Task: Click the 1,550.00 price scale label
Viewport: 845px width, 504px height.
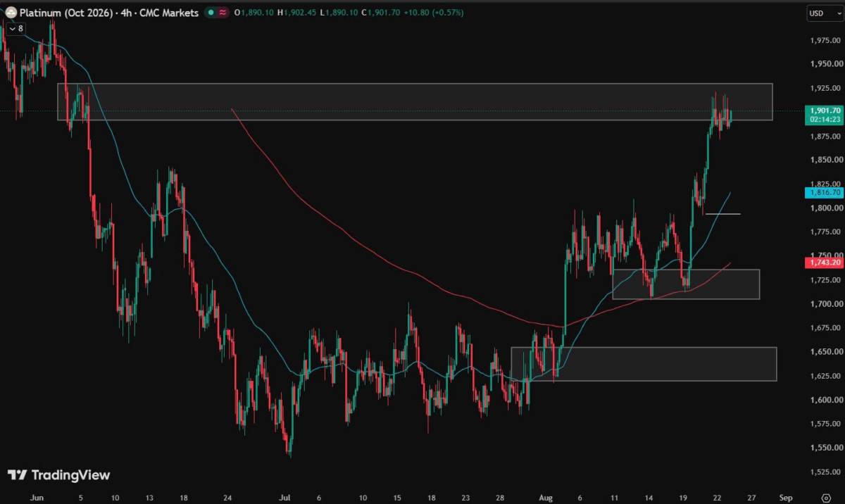Action: coord(827,448)
